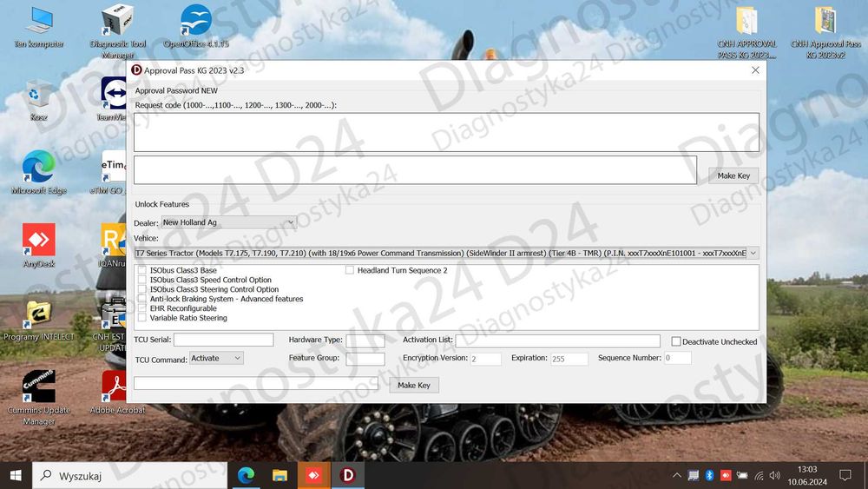Tick Headland Turn Sequence 2 checkbox
The height and width of the screenshot is (489, 868).
coord(350,270)
